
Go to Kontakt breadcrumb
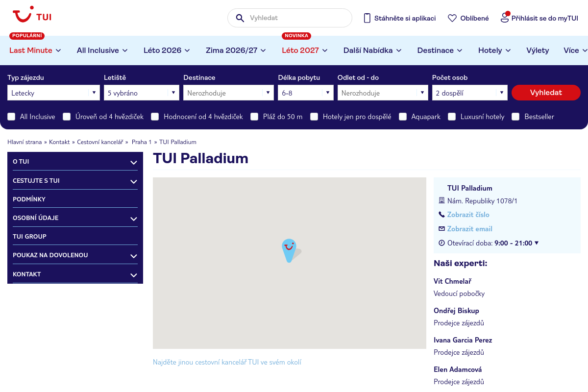[x=59, y=142]
